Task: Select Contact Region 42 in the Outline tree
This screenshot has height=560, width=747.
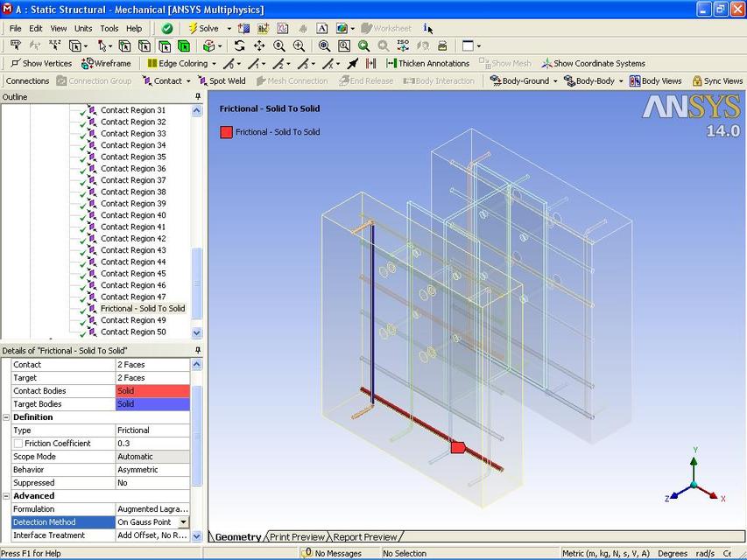Action: [131, 238]
